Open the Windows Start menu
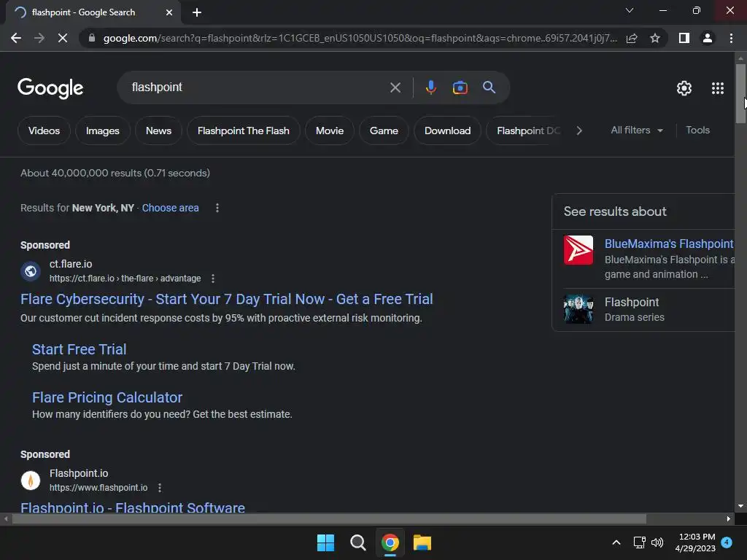The width and height of the screenshot is (747, 560). [326, 542]
